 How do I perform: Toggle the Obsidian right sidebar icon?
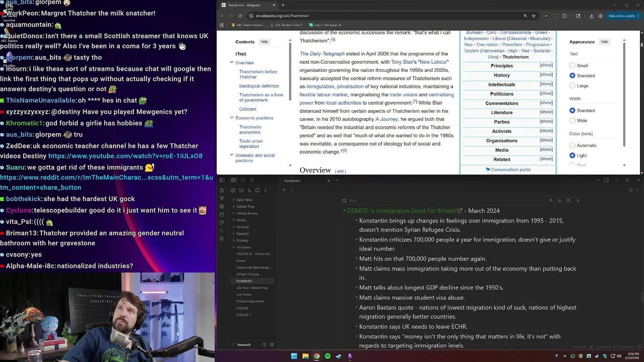pyautogui.click(x=607, y=180)
